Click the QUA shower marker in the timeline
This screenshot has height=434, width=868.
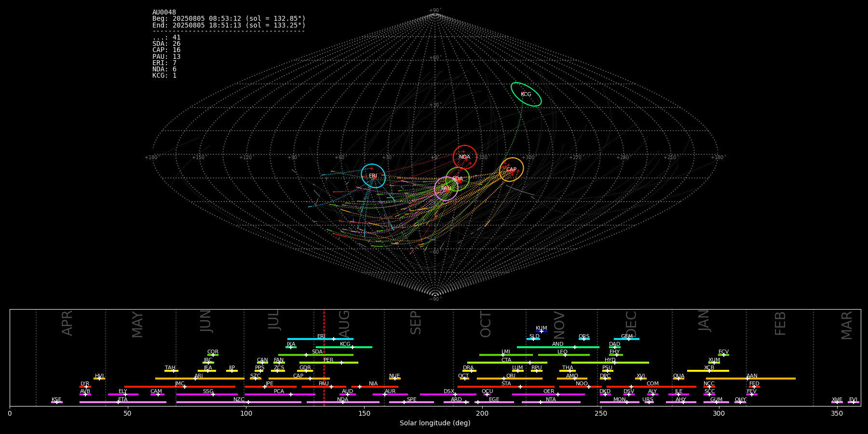[x=678, y=379]
